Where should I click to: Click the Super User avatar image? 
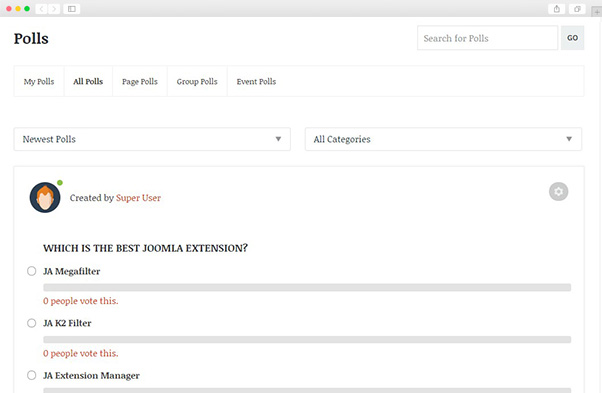click(45, 197)
